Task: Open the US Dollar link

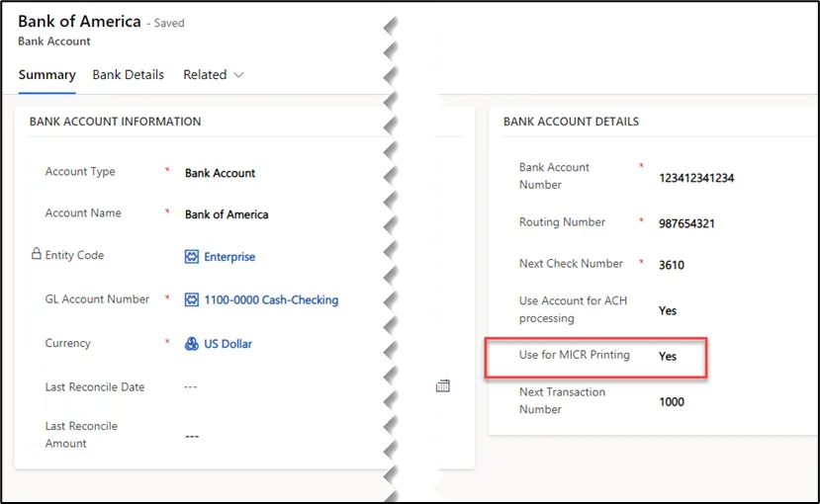Action: [x=228, y=344]
